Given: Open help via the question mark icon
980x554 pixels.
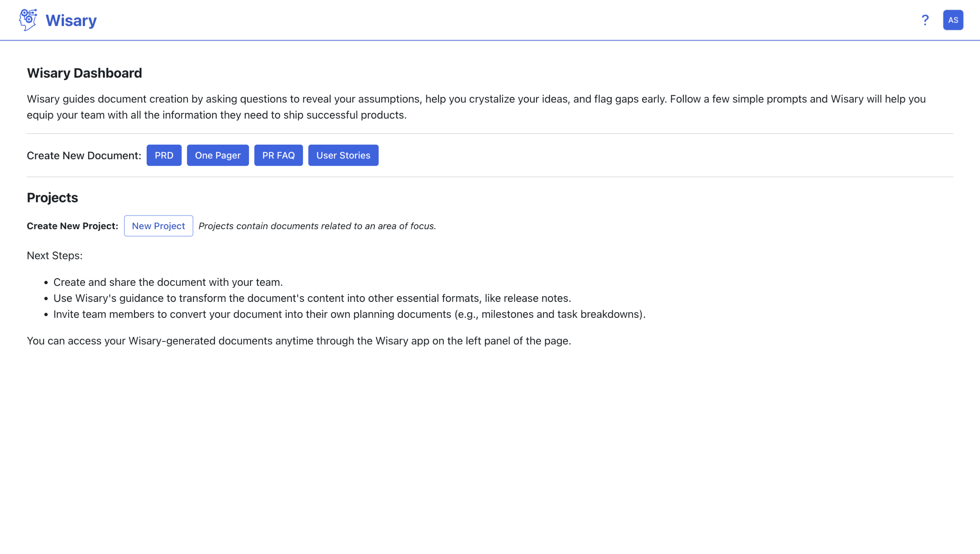Looking at the screenshot, I should click(925, 20).
